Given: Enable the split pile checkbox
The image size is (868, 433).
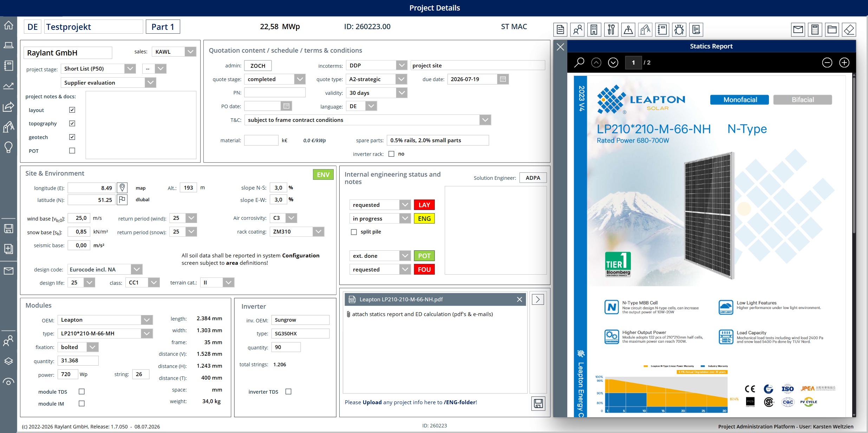Looking at the screenshot, I should point(354,232).
